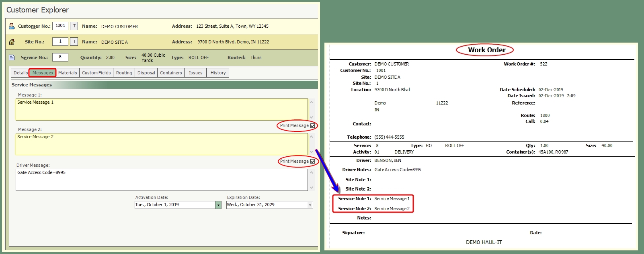
Task: Toggle Print Message checkbox under Message 2
Action: coord(312,162)
